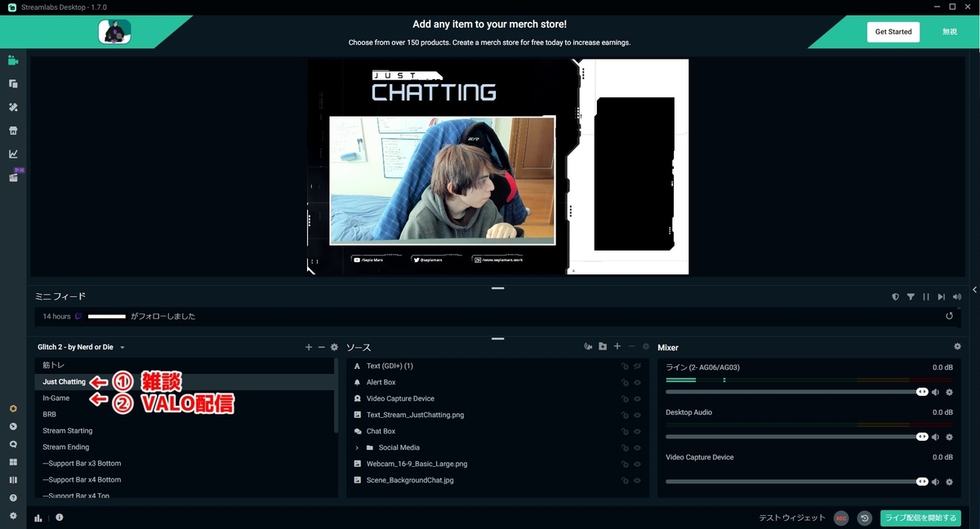Hide Text_Stream_JustChatting.png with its eye icon

[638, 415]
